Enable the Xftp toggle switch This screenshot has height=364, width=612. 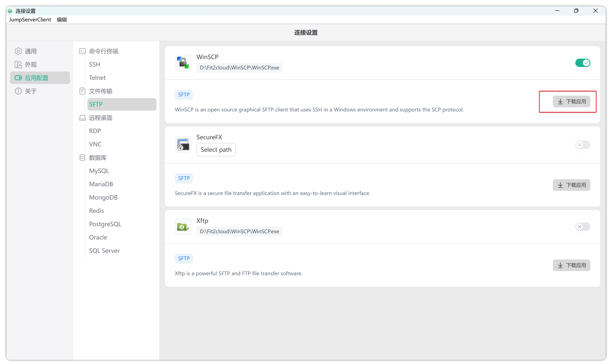(x=582, y=227)
